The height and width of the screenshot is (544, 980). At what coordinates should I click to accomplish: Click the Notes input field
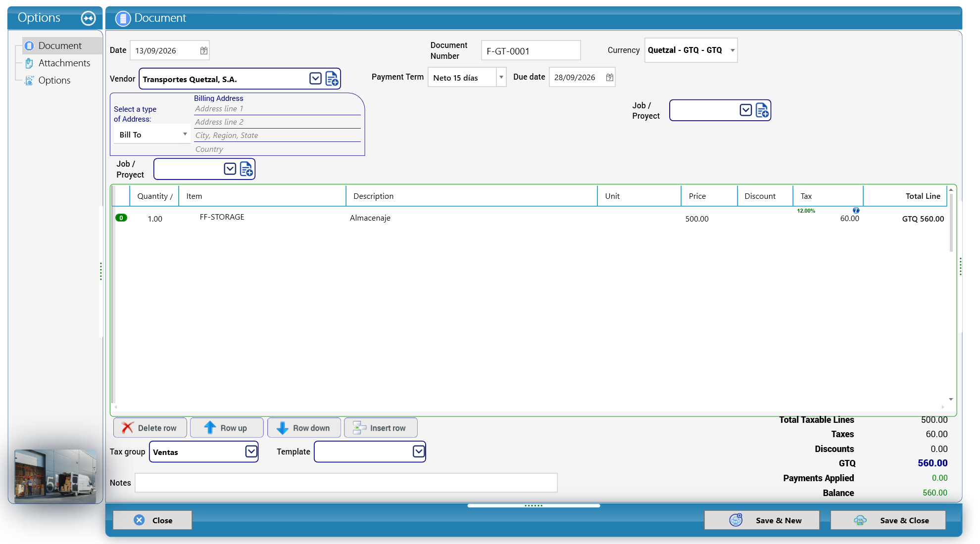pyautogui.click(x=346, y=483)
